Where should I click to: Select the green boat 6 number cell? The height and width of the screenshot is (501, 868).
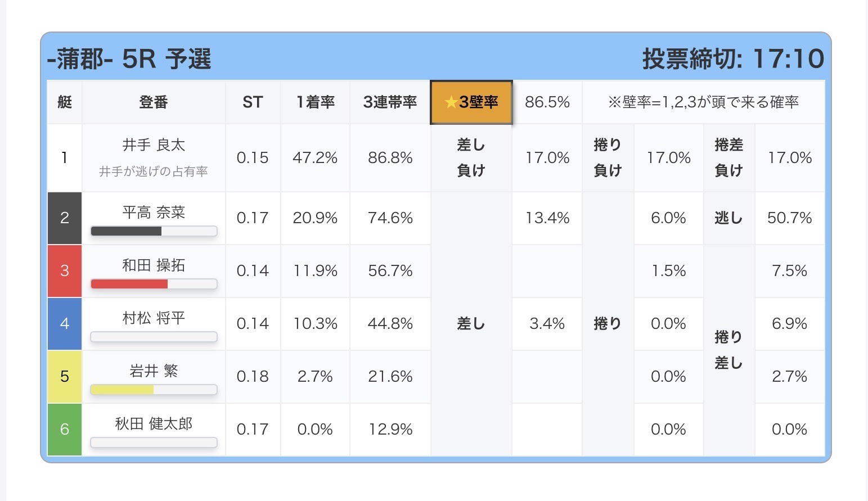point(65,430)
